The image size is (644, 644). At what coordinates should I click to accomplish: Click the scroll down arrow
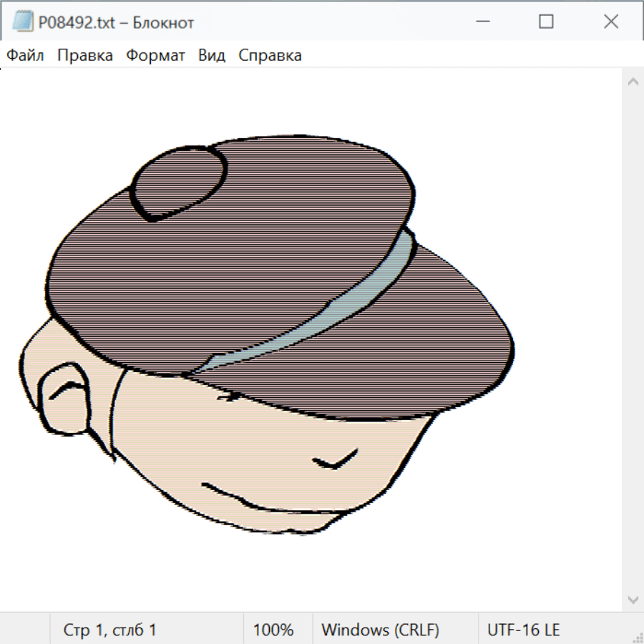point(633,599)
